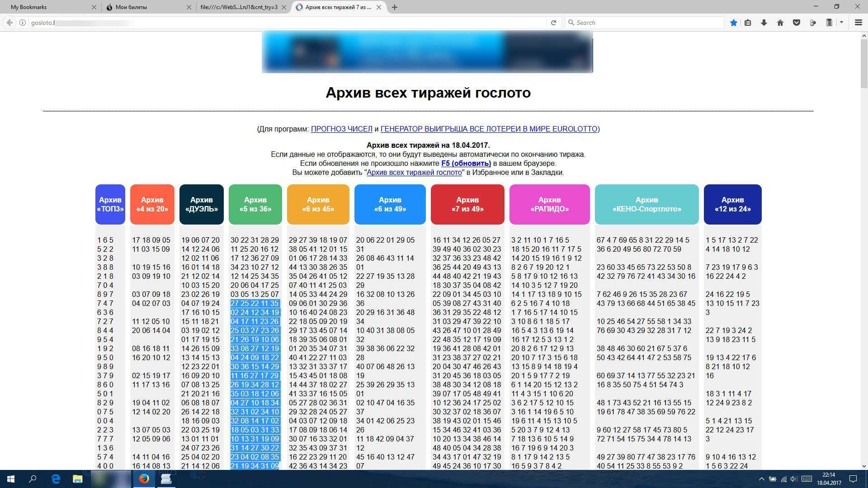Click the row 30 22 31 28 29

(x=255, y=240)
